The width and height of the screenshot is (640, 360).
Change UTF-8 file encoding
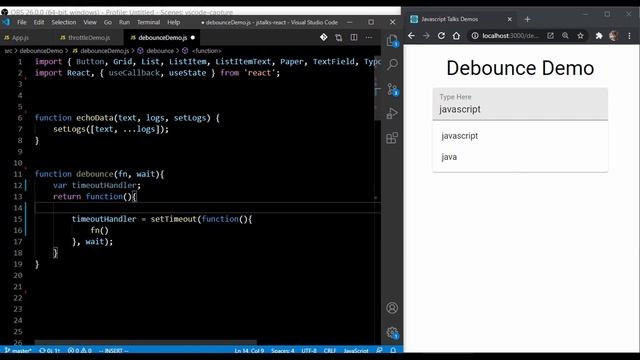309,351
